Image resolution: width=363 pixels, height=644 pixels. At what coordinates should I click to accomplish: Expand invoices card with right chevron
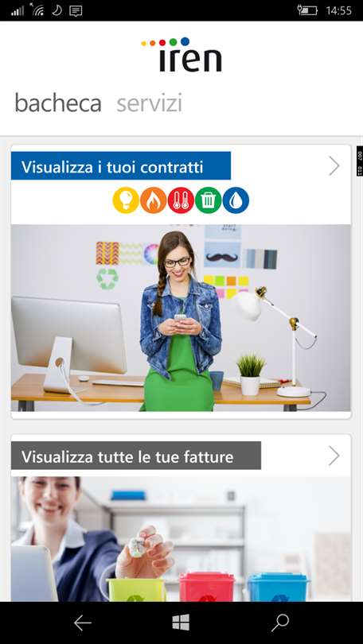click(334, 456)
